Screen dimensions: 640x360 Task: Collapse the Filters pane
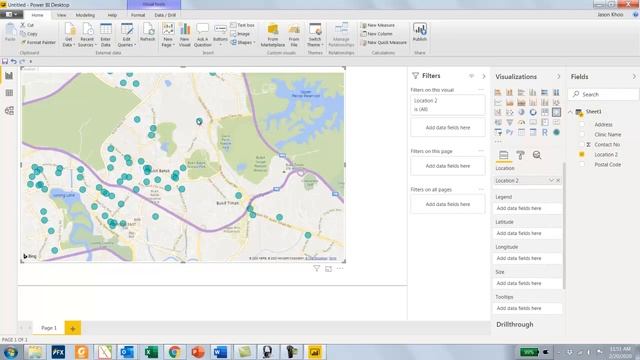point(484,76)
